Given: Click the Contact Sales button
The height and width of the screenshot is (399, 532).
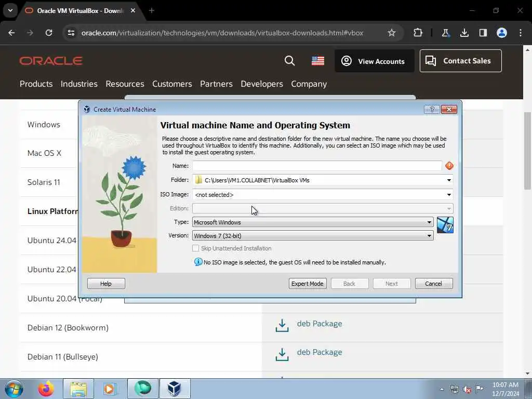Looking at the screenshot, I should [x=460, y=61].
